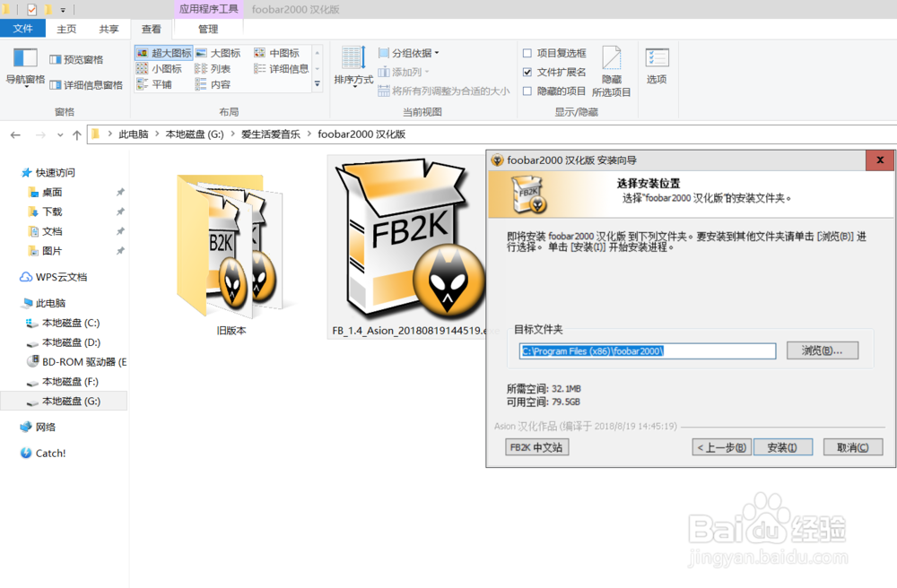Select 本地磁盘 (G:) in sidebar
Screen dimensions: 897x588
click(64, 402)
